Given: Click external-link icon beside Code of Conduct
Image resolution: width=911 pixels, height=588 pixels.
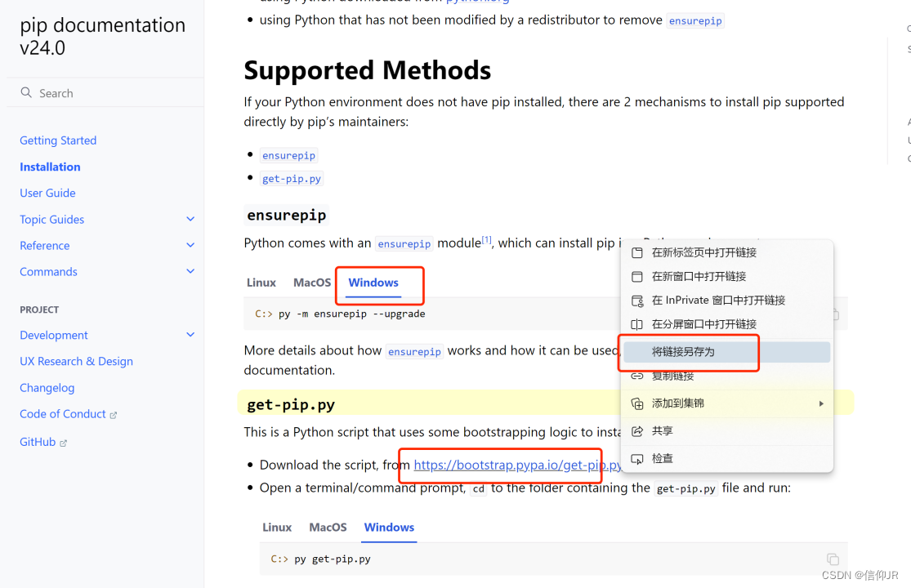Looking at the screenshot, I should (x=114, y=415).
